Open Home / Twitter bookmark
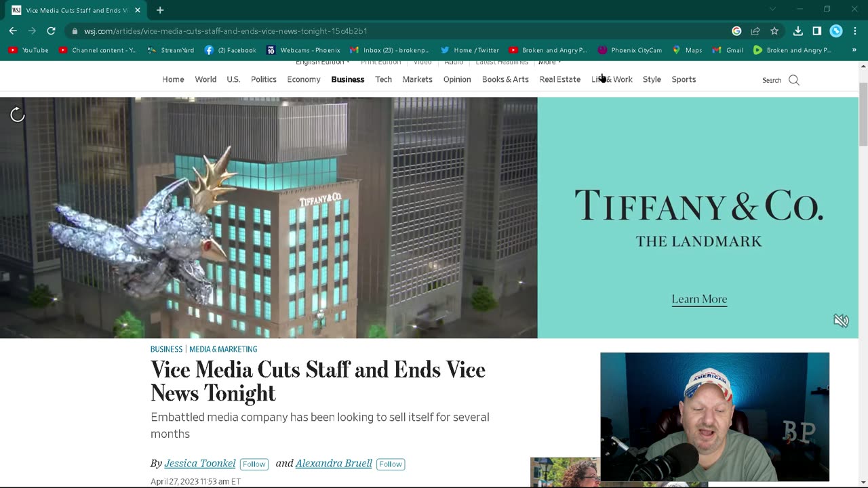Screen dimensions: 868x488 pyautogui.click(x=470, y=50)
